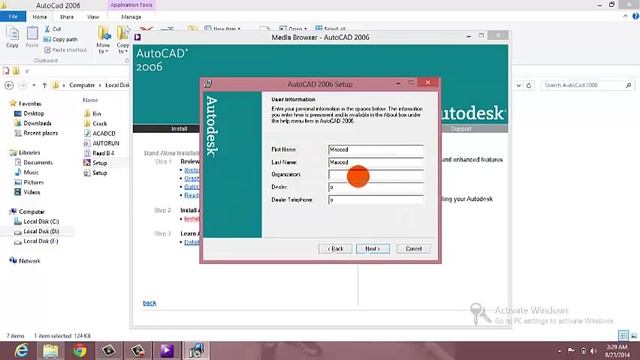Click the Refresh button beside address bar
This screenshot has width=640, height=360.
point(529,85)
